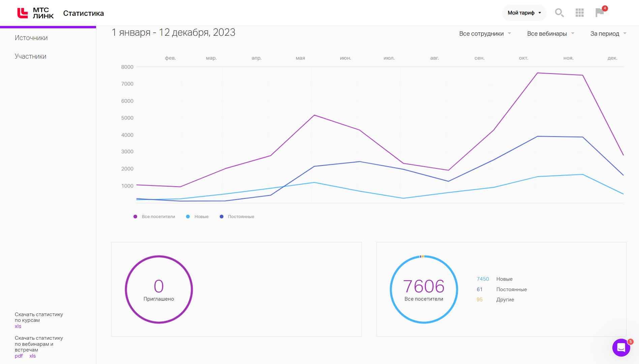Expand the Все вебинары filter

(x=551, y=34)
